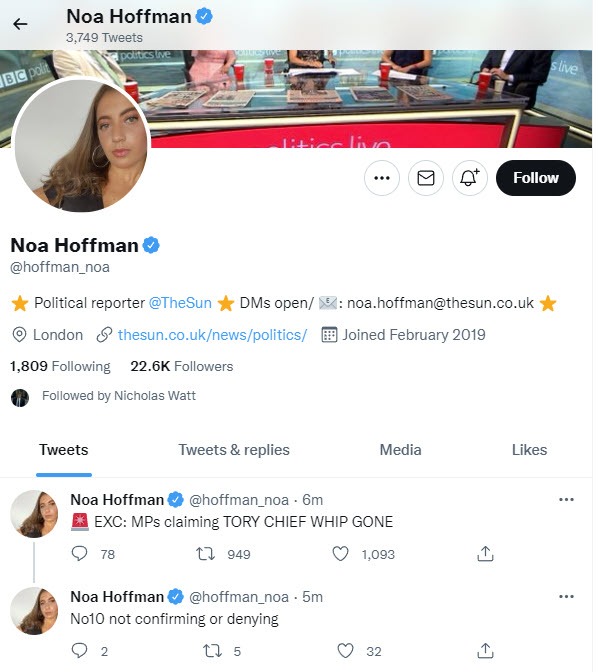Click the envelope message icon
The width and height of the screenshot is (604, 672).
coord(426,178)
